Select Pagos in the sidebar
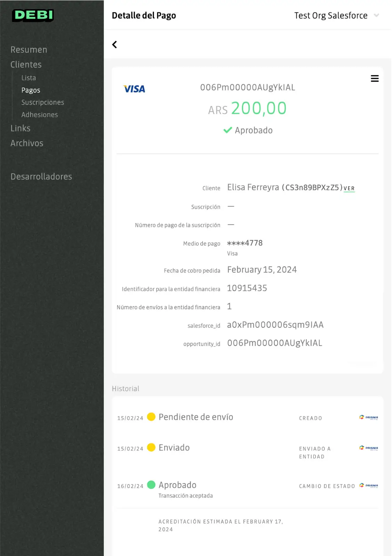This screenshot has width=392, height=556. click(31, 90)
